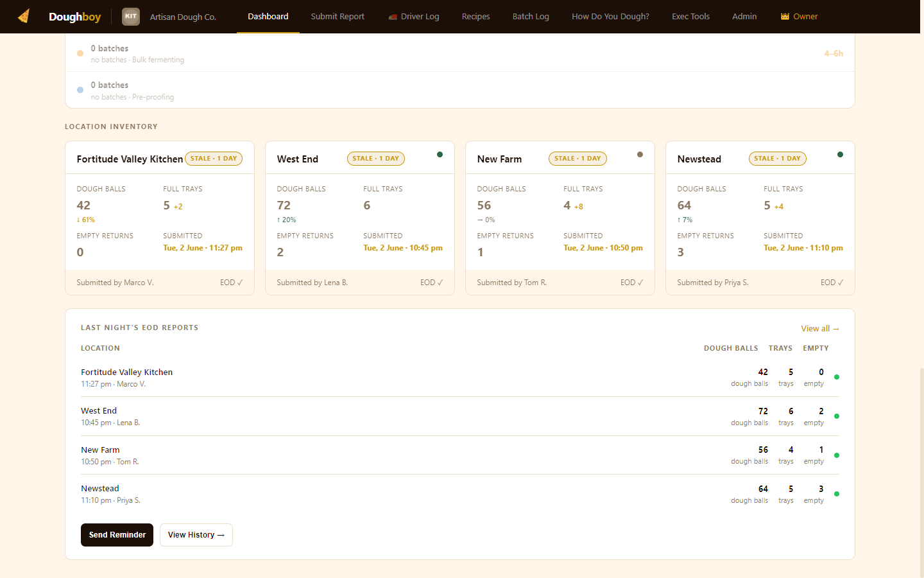Click the KIT organization badge
Image resolution: width=924 pixels, height=578 pixels.
131,17
